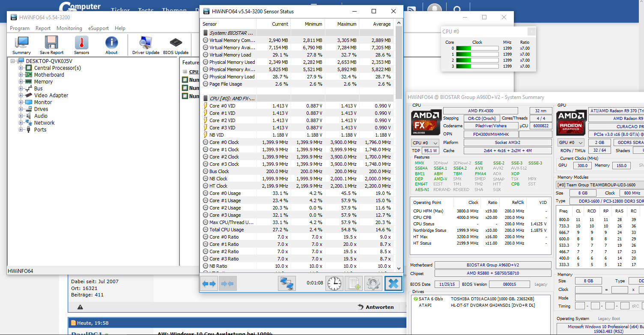Screen dimensions: 644x335
Task: Open sensor settings via the gear icon
Action: click(373, 284)
